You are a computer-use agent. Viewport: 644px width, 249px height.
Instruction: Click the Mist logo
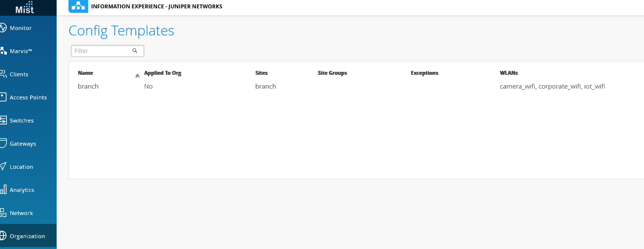(x=25, y=7)
